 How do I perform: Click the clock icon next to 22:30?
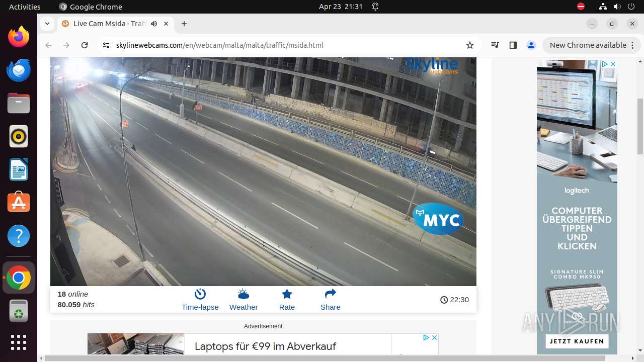pos(444,300)
